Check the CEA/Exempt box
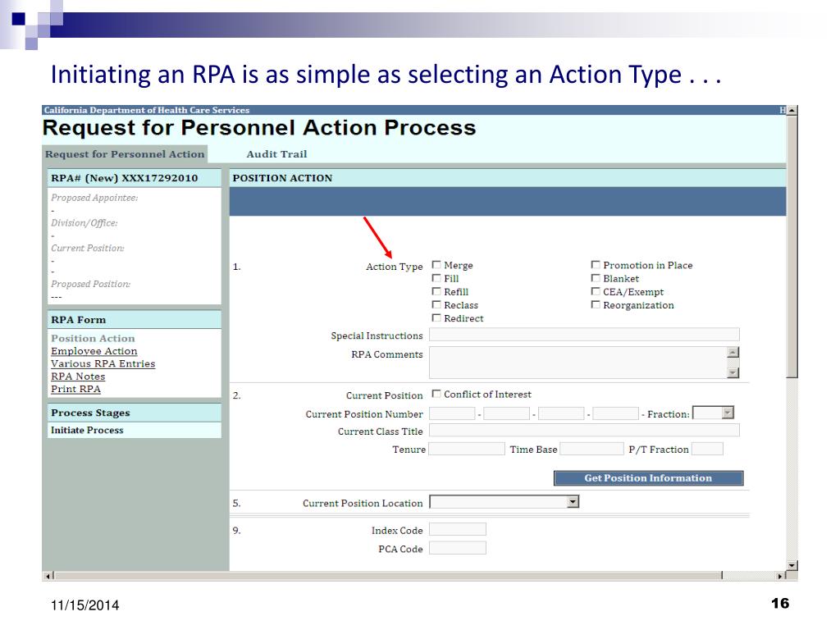 click(x=596, y=291)
